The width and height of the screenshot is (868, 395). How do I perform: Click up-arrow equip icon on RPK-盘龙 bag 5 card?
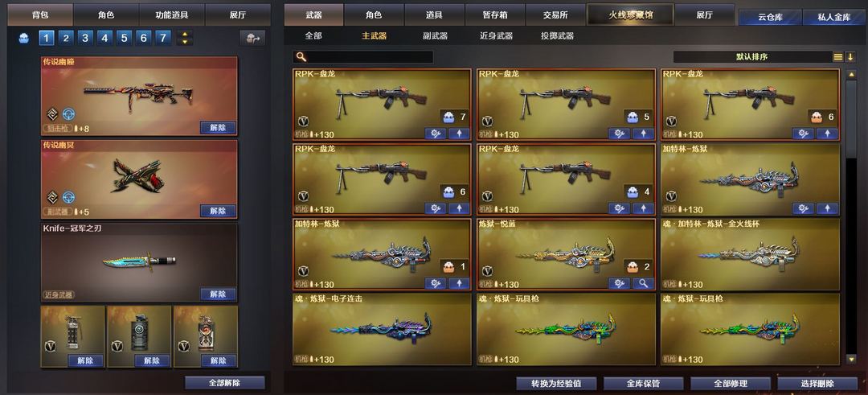tap(643, 134)
